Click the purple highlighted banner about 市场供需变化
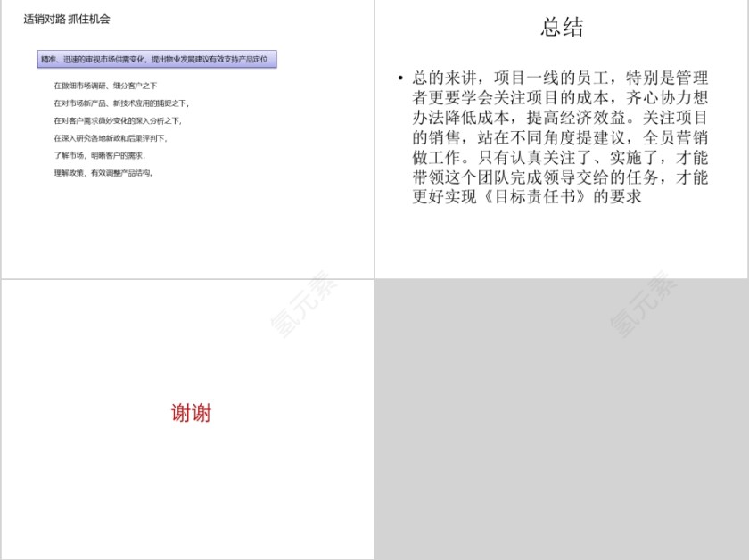 [x=158, y=59]
